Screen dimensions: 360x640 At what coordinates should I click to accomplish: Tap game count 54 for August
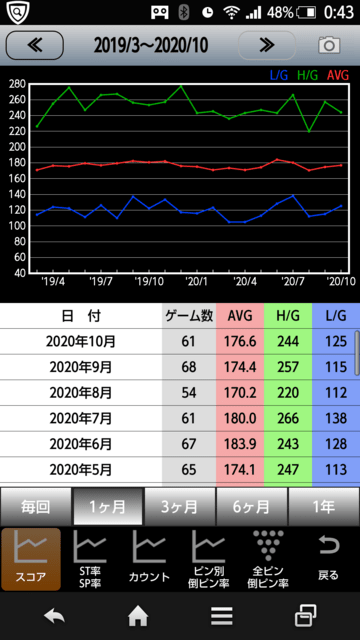189,393
